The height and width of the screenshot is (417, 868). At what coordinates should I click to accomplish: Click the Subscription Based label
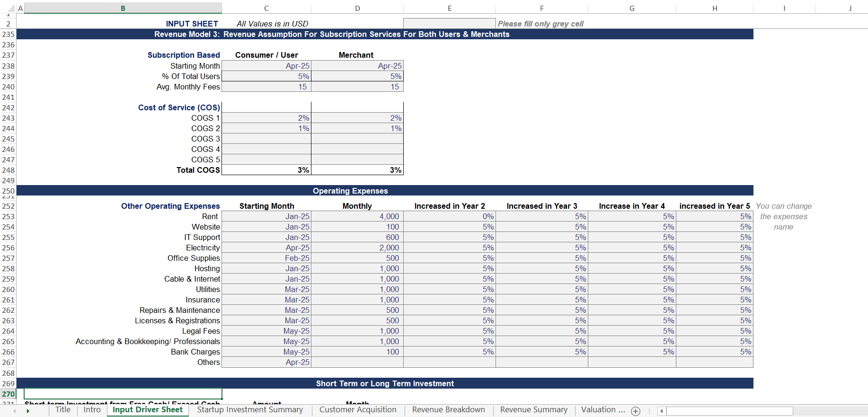184,55
